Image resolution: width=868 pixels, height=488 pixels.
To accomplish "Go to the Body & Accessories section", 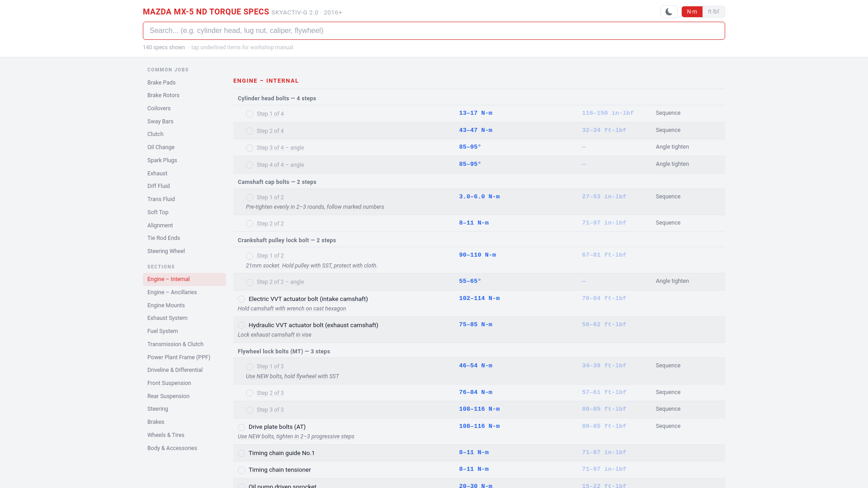I will tap(184, 448).
